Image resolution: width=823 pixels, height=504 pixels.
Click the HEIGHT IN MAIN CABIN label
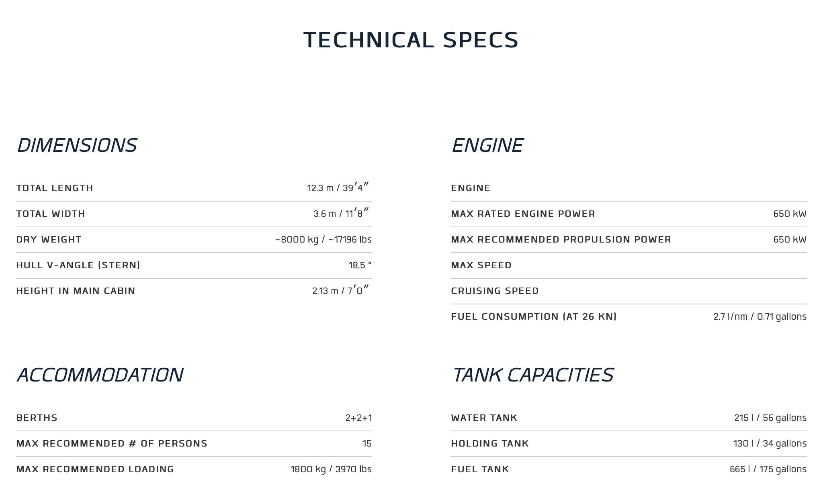pos(76,291)
